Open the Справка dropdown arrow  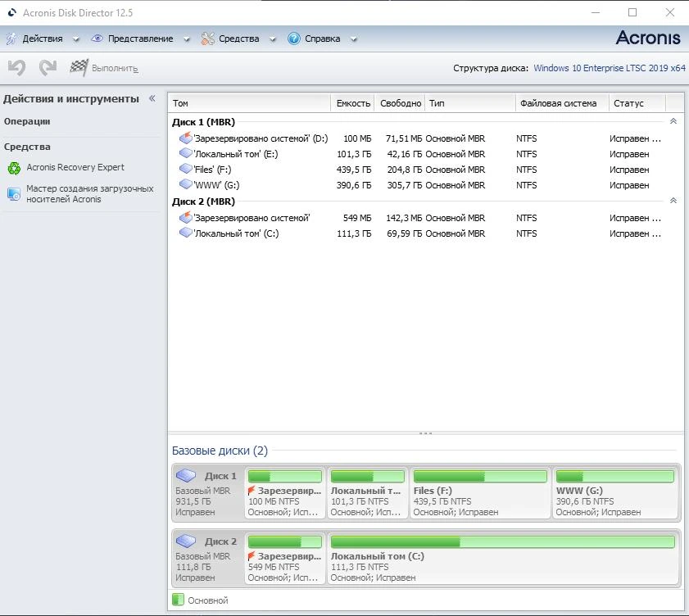(x=353, y=39)
